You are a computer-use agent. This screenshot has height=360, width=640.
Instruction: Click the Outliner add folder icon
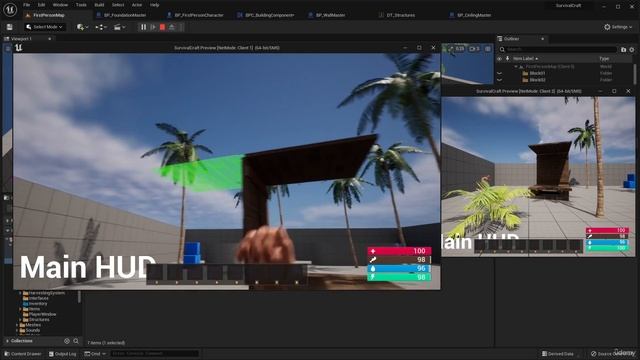coord(623,49)
